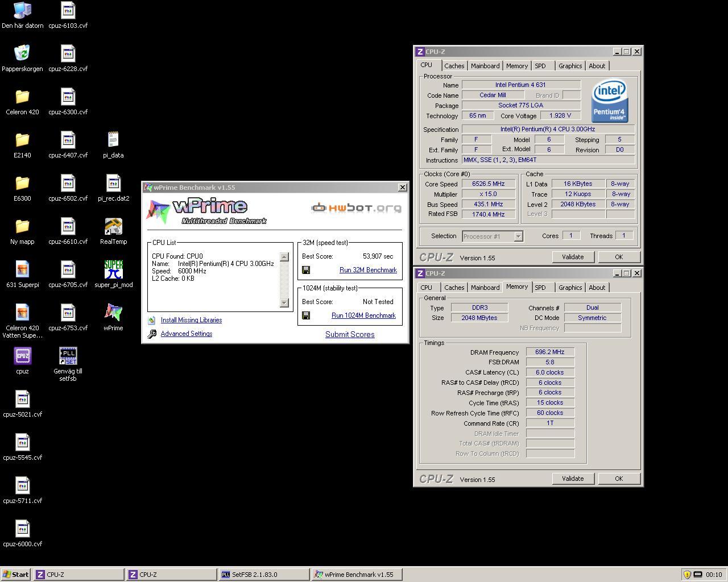Select the cpuz-6103.cvf file
728x582 pixels.
[68, 15]
